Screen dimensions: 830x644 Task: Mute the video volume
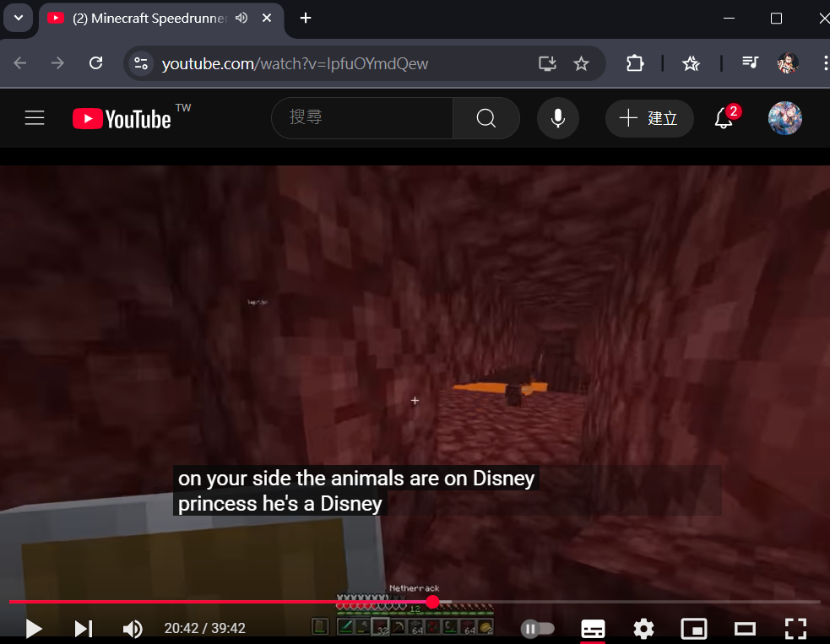coord(133,629)
